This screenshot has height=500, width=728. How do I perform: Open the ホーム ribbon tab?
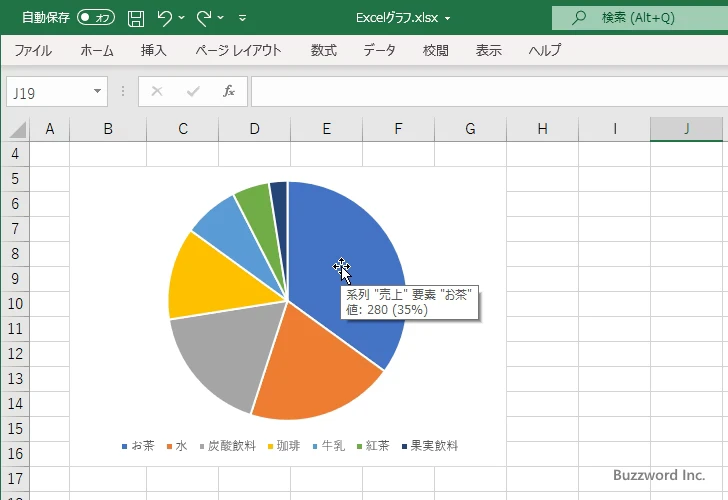point(97,50)
